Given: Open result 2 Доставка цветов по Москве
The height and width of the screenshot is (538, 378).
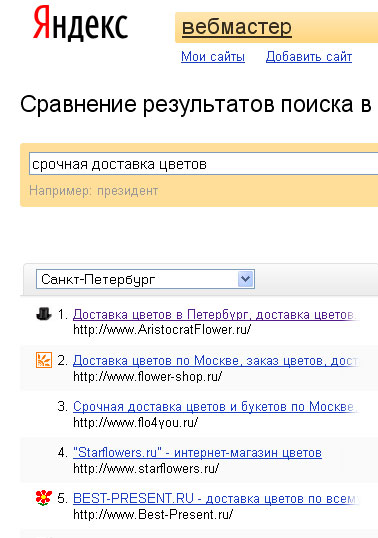Looking at the screenshot, I should tap(216, 361).
